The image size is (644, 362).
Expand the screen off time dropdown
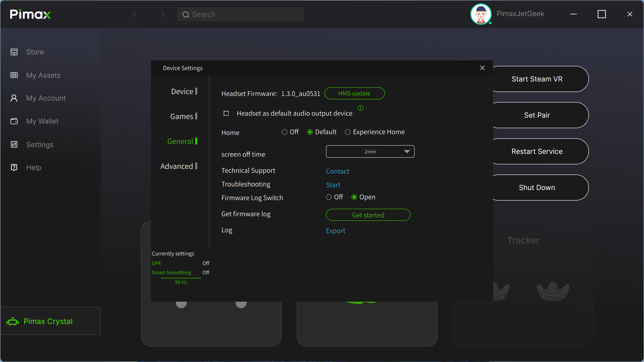370,151
